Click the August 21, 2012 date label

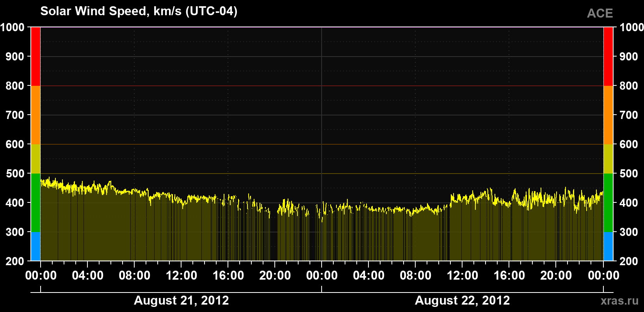click(181, 301)
